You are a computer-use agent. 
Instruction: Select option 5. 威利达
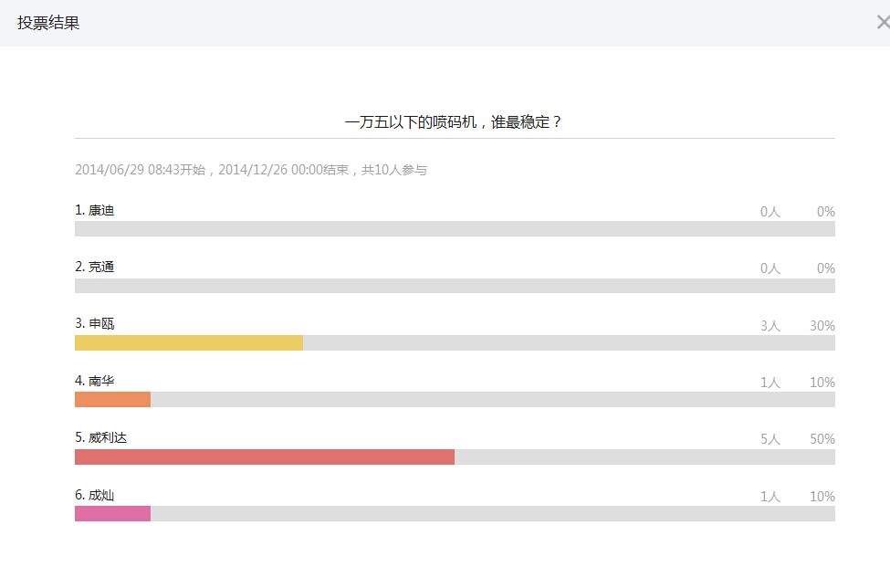pos(101,437)
